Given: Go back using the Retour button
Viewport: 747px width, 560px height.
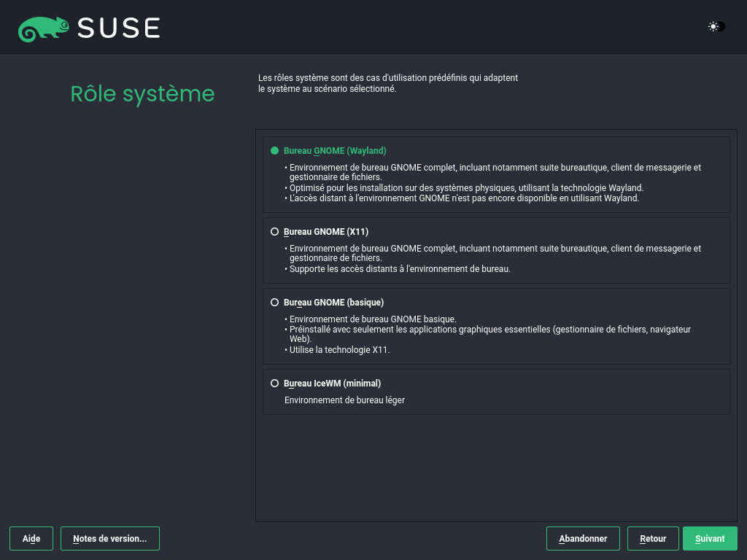Looking at the screenshot, I should coord(653,539).
